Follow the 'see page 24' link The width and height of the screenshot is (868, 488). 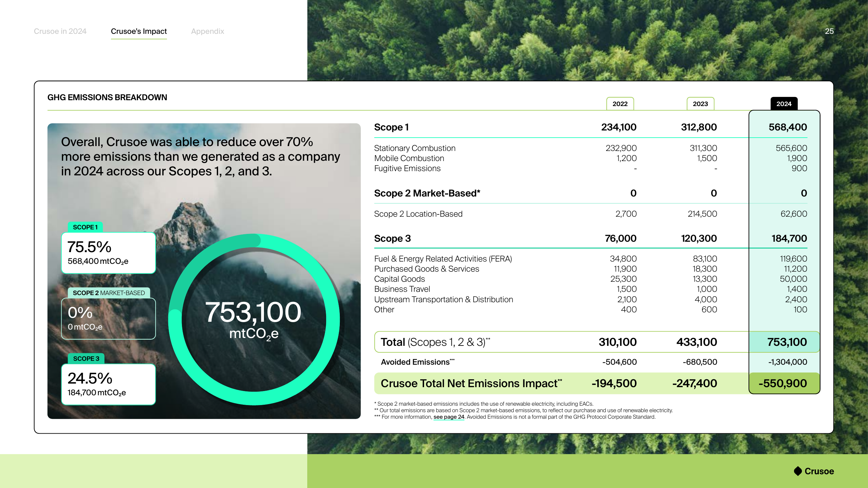click(449, 417)
